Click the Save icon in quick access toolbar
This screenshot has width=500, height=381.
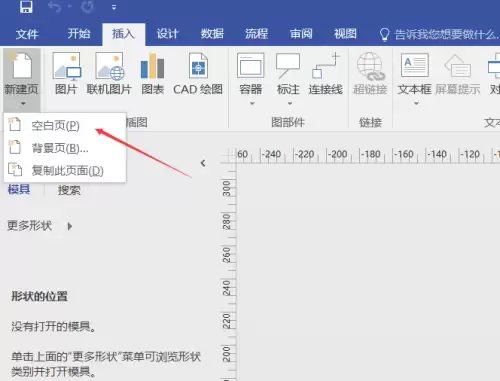click(x=26, y=7)
